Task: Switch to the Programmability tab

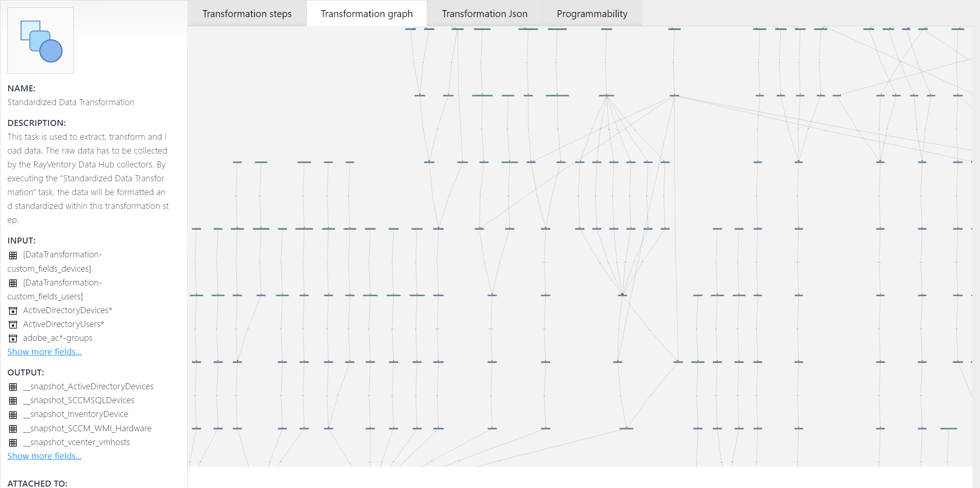Action: (592, 13)
